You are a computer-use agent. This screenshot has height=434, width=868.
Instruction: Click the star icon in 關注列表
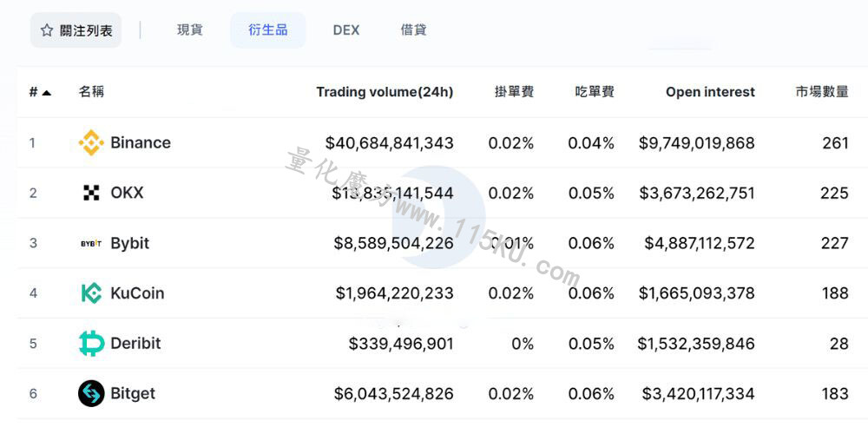point(47,30)
